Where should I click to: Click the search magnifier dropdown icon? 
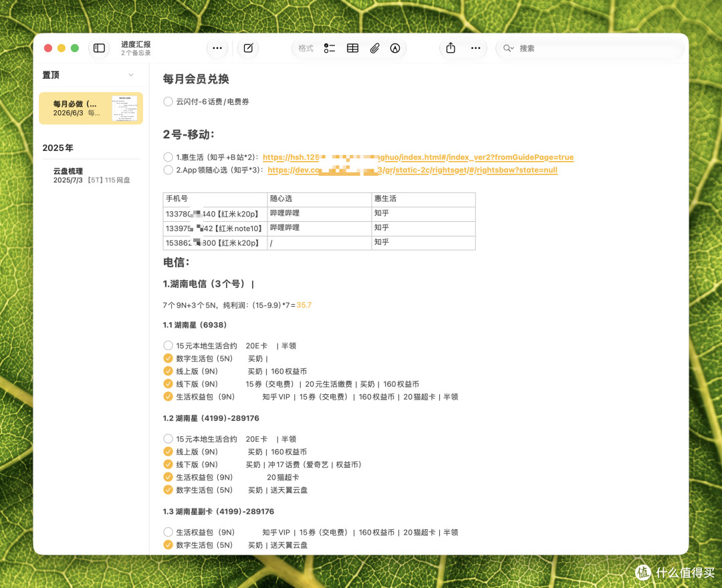pos(508,48)
